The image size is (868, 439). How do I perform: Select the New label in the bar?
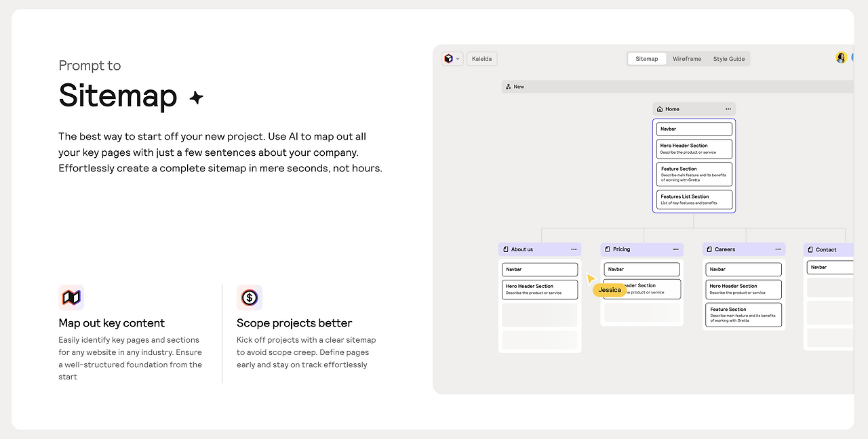point(519,87)
